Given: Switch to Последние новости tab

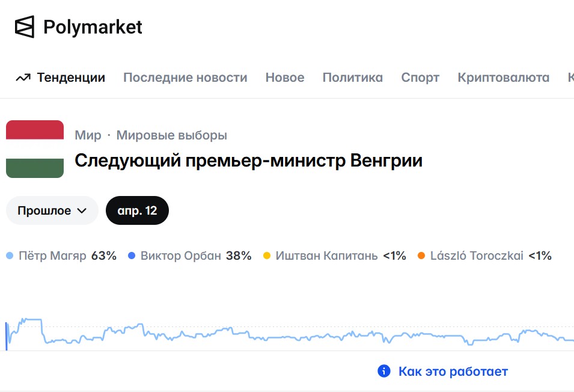Looking at the screenshot, I should tap(185, 78).
